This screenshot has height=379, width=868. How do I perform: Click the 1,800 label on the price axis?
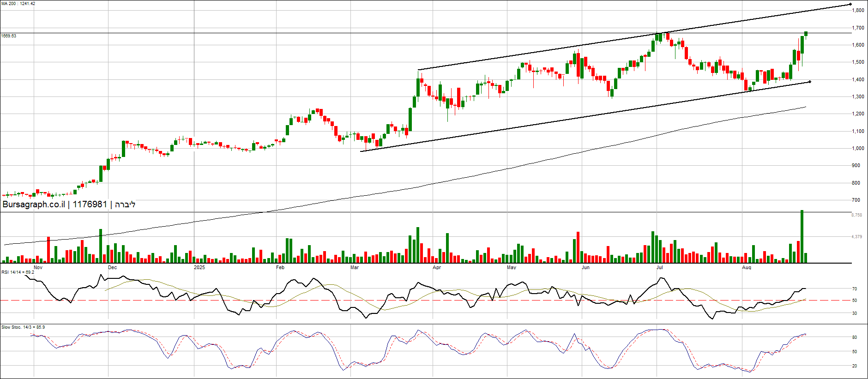tap(859, 10)
